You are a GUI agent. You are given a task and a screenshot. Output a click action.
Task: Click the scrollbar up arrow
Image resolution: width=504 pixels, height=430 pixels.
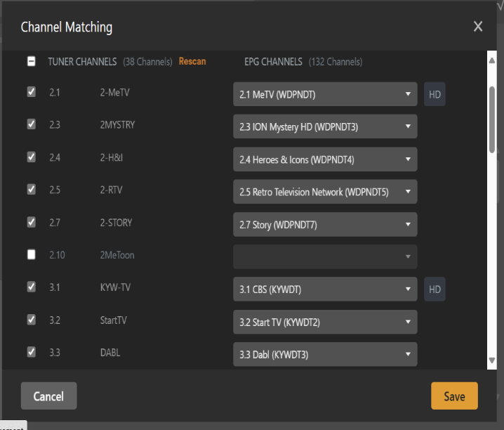tap(492, 60)
